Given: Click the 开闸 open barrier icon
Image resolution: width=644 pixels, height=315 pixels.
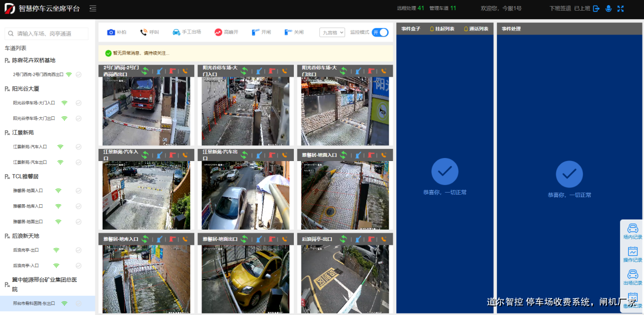Looking at the screenshot, I should coord(256,33).
